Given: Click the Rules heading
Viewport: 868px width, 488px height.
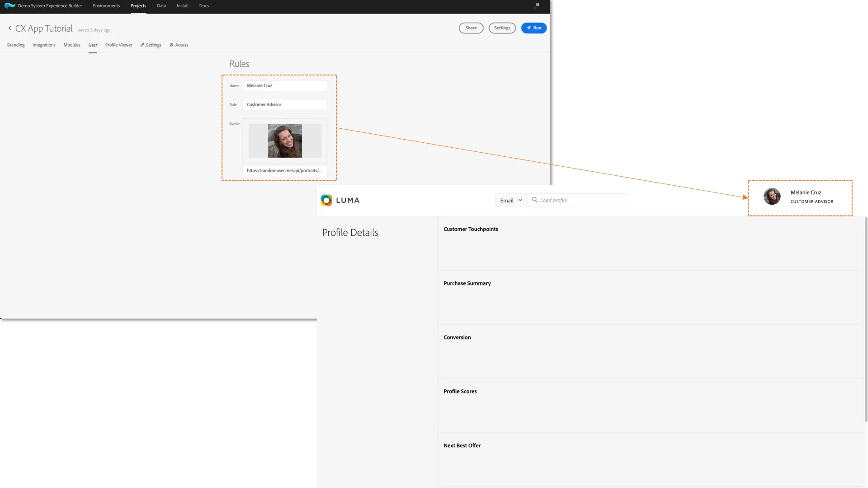Looking at the screenshot, I should 239,64.
